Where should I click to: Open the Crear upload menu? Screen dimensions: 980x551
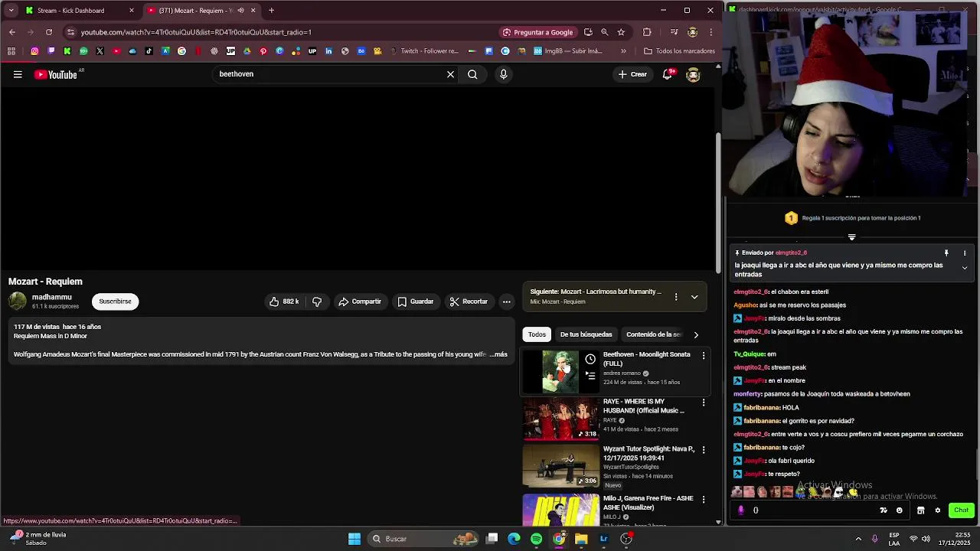[x=633, y=74]
